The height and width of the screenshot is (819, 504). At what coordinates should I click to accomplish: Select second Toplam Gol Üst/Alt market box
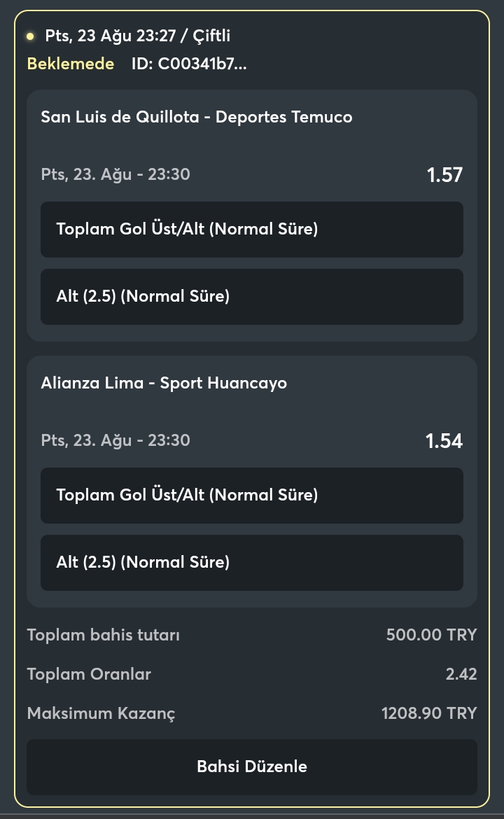click(x=252, y=495)
